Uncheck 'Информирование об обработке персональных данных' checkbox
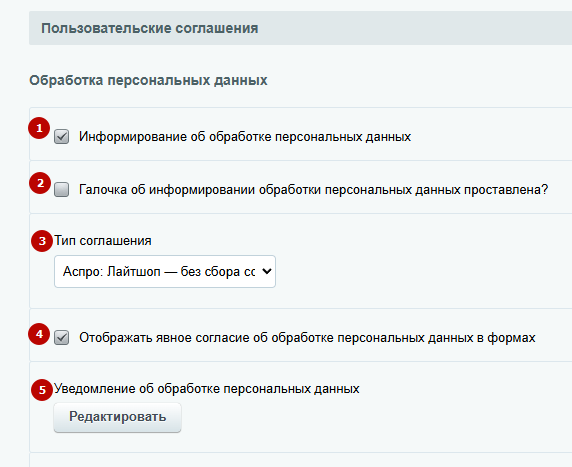572x467 pixels. pos(61,137)
